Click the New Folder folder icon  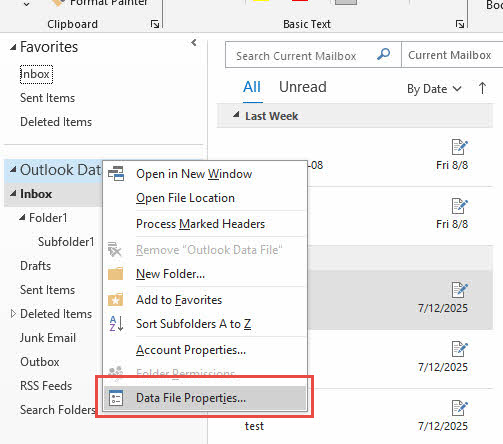coord(115,274)
